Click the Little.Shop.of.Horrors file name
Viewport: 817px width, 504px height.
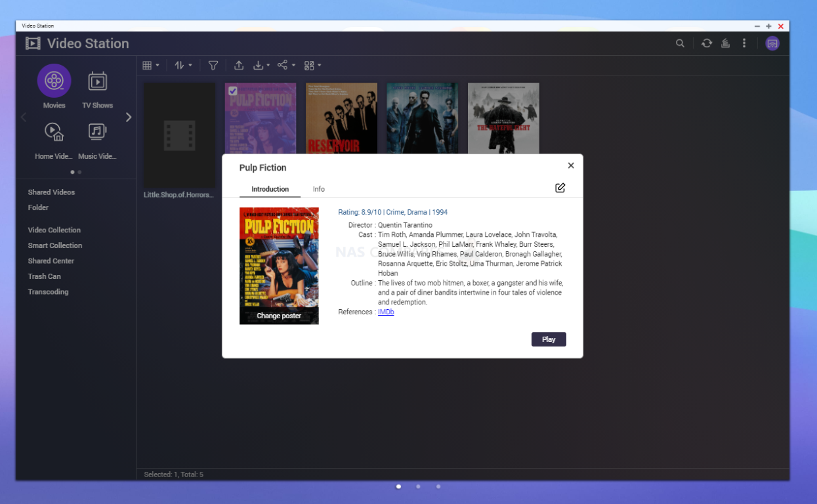click(179, 195)
